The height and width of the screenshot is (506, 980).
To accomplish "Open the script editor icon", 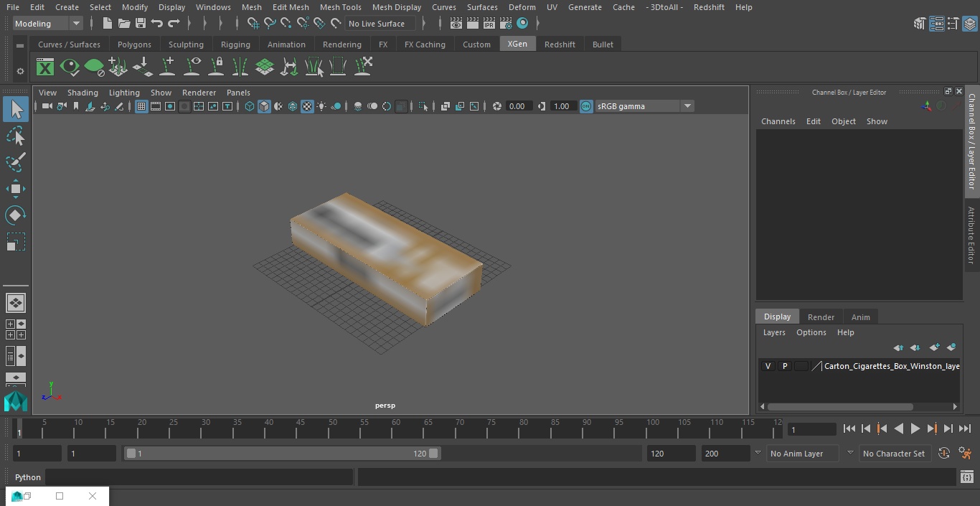I will 966,477.
